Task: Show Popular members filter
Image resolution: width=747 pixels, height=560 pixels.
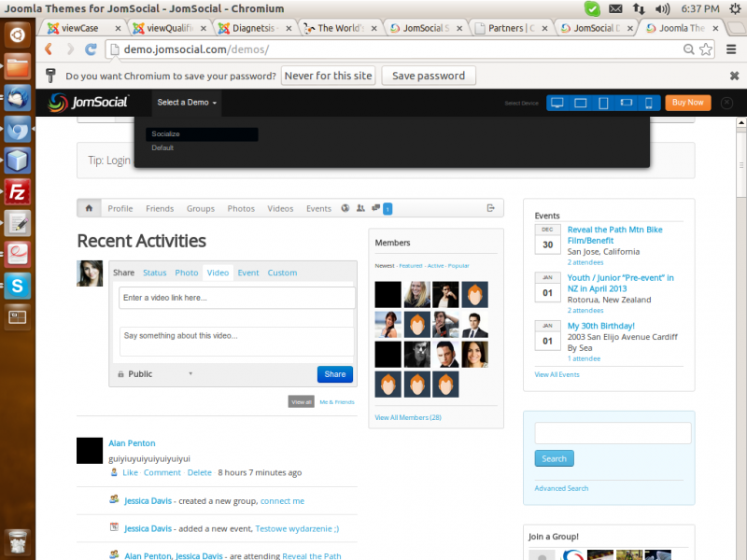Action: click(x=458, y=266)
